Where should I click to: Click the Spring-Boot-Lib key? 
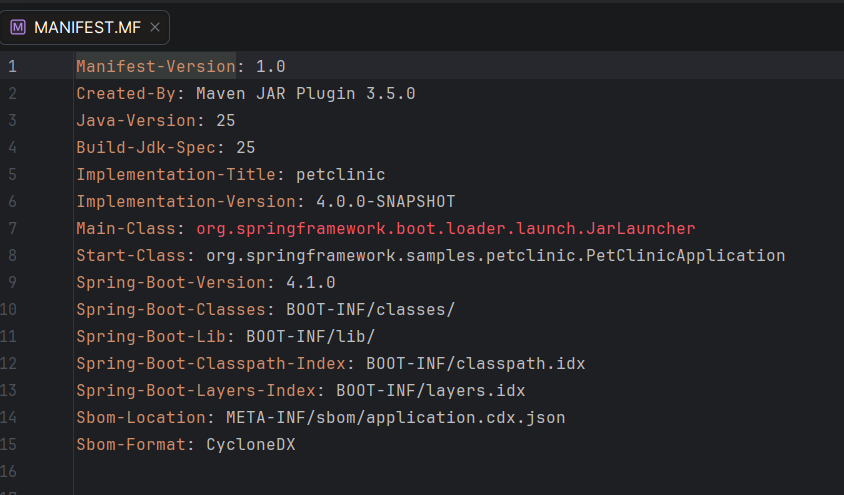pos(151,336)
